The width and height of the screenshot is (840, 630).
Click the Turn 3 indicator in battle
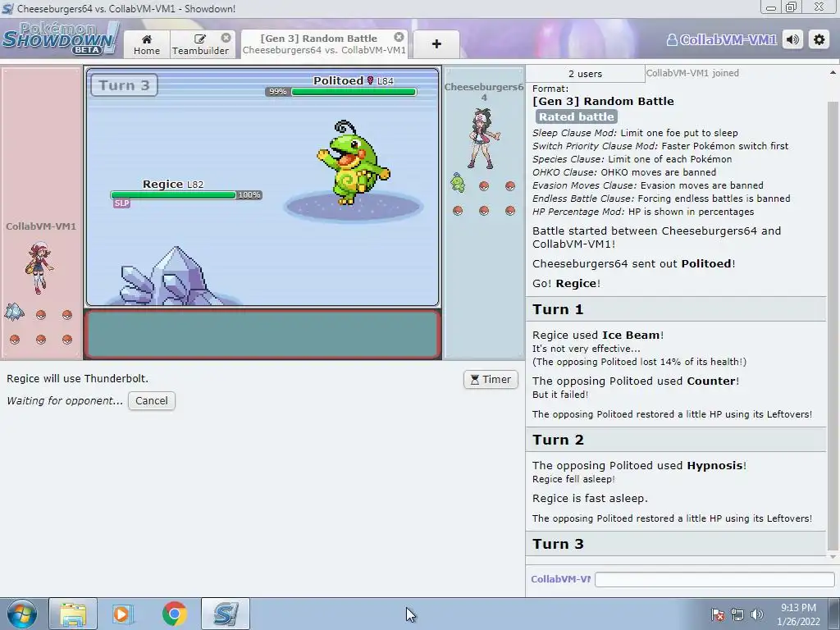[x=125, y=85]
